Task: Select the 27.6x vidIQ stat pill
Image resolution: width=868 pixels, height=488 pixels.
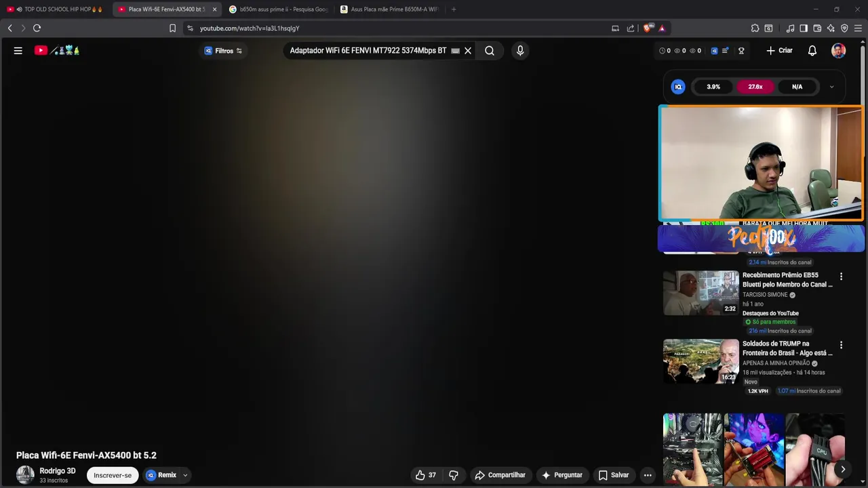Action: [x=755, y=87]
